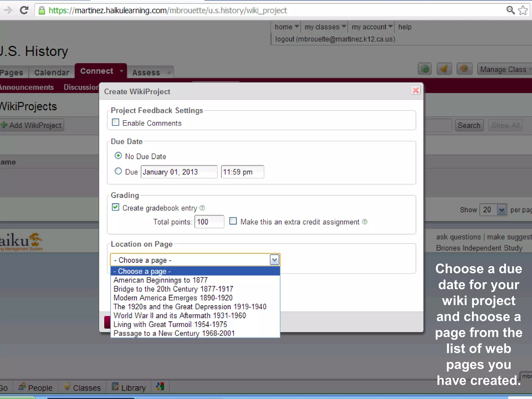Click the Go button in bottom bar
This screenshot has height=399, width=532.
click(4, 388)
